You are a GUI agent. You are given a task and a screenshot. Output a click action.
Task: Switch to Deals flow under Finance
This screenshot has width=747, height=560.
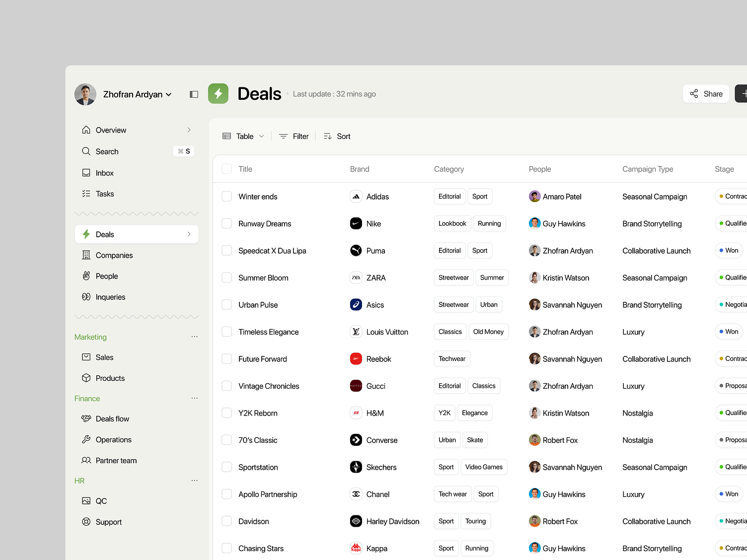112,419
